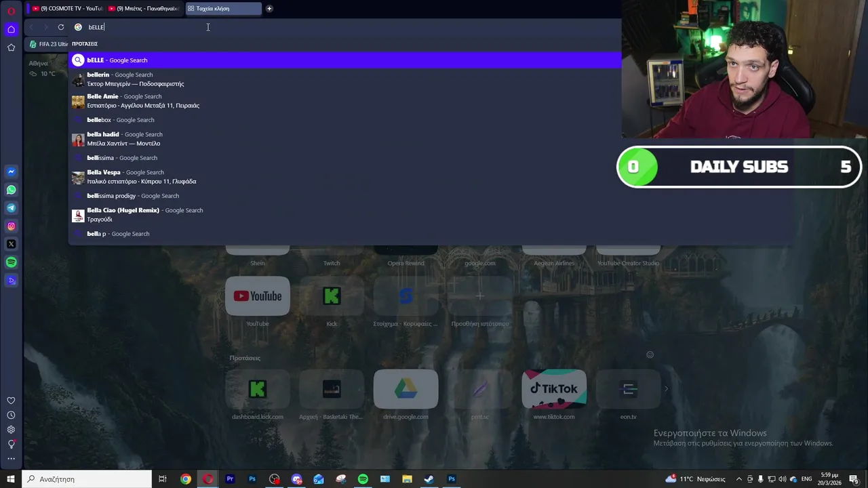This screenshot has height=488, width=868.
Task: Open the bookmarks star in the sidebar
Action: pos(11,47)
